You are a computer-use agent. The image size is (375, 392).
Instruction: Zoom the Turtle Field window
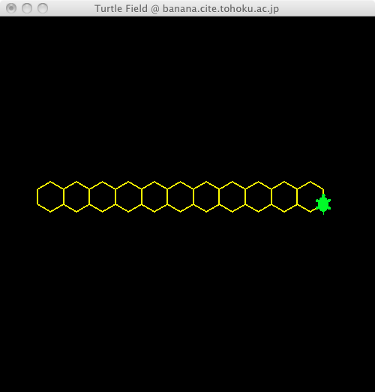43,8
